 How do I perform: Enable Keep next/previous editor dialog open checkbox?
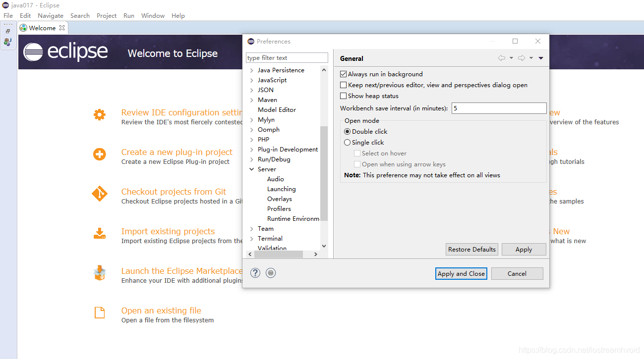pyautogui.click(x=343, y=85)
